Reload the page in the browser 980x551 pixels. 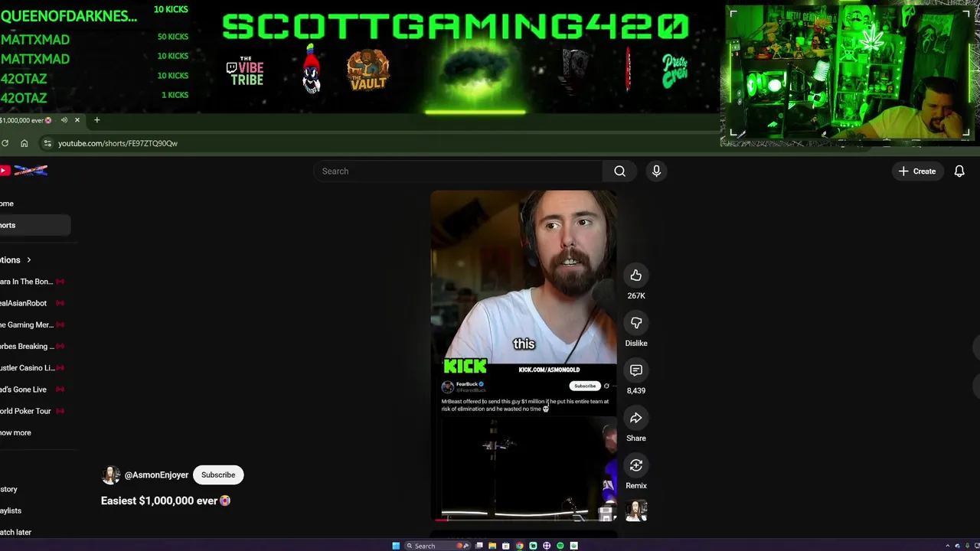tap(5, 143)
